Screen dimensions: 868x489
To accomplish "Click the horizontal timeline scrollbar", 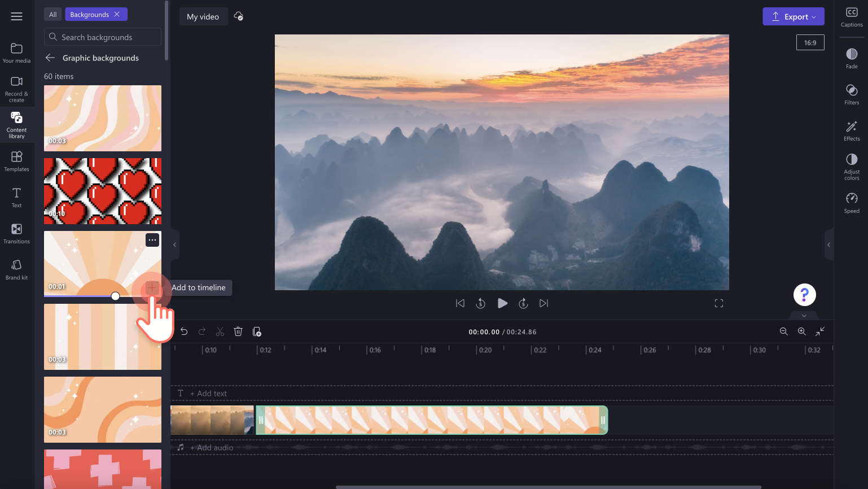I will click(x=549, y=487).
